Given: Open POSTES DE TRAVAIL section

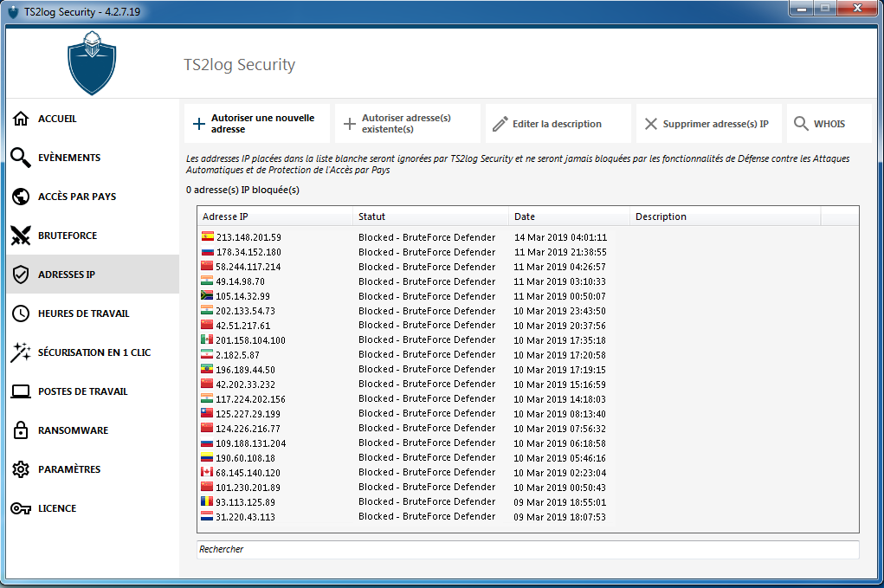Looking at the screenshot, I should click(93, 391).
